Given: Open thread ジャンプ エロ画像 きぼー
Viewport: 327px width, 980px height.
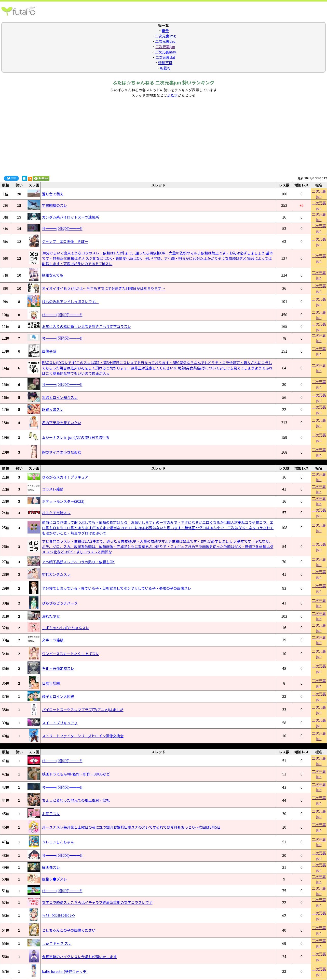Looking at the screenshot, I should tap(65, 242).
